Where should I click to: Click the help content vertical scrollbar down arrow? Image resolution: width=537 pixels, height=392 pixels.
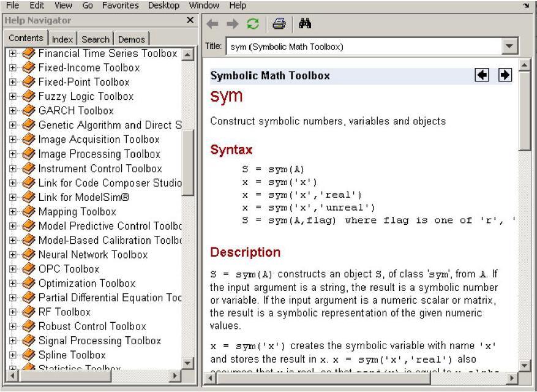click(x=525, y=366)
